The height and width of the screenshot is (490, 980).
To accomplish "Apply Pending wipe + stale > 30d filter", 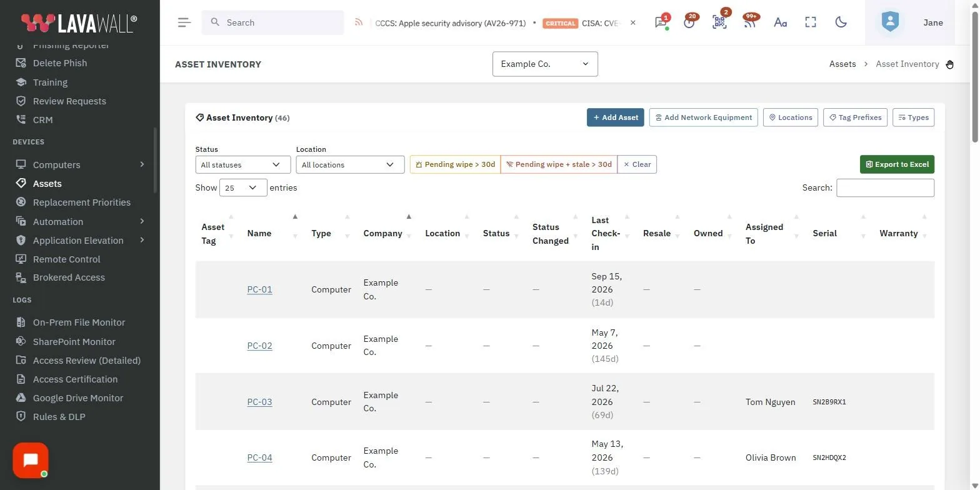I will click(559, 164).
